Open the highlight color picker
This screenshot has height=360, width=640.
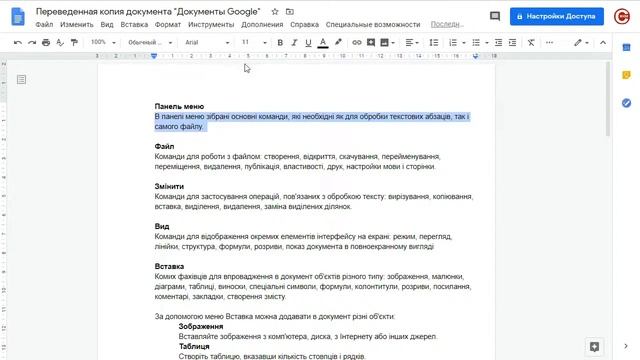[x=338, y=42]
